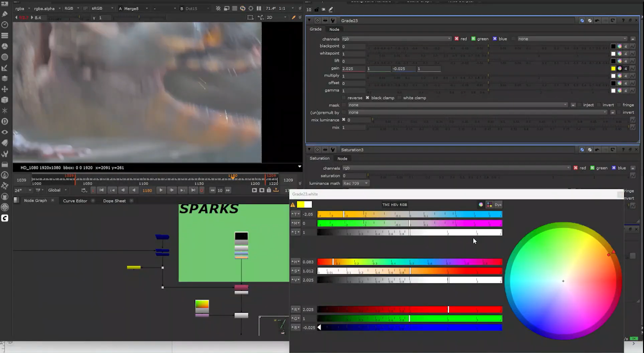Click the play forward button in timeline

[x=161, y=190]
